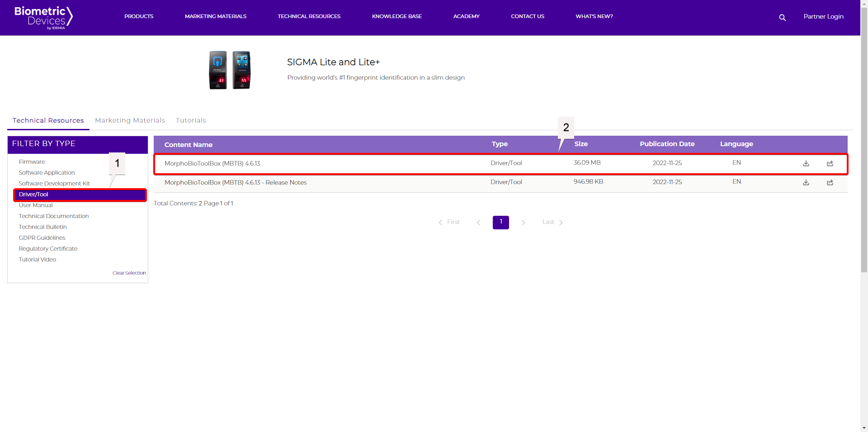Screen dimensions: 868x432
Task: Click the Partner Login link
Action: (x=824, y=16)
